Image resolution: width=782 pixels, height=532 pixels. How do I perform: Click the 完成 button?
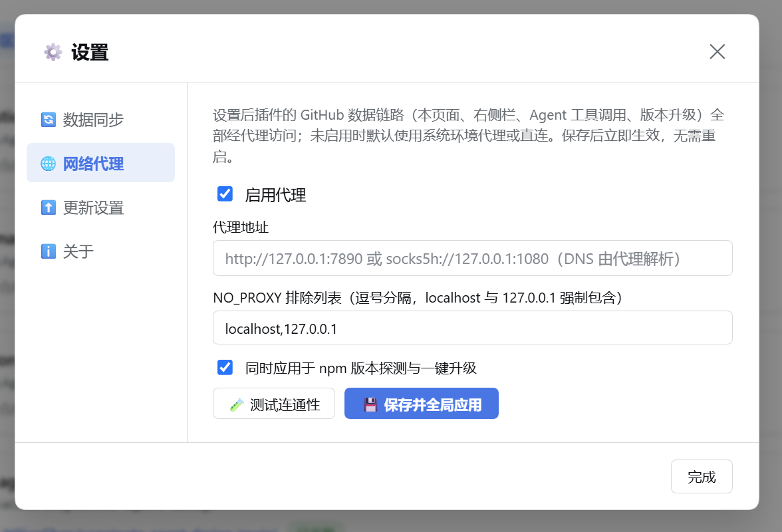pyautogui.click(x=702, y=477)
